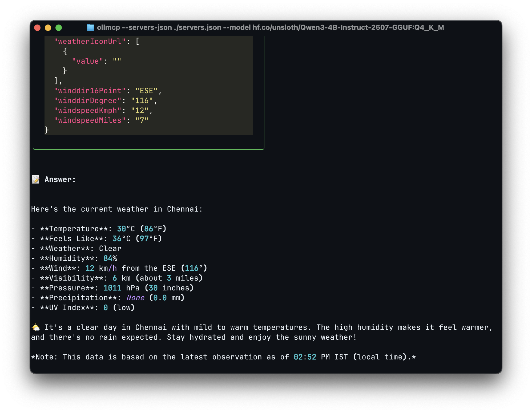Viewport: 532px width, 413px height.
Task: Click the "windspeedKmph" JSON key
Action: [x=87, y=111]
